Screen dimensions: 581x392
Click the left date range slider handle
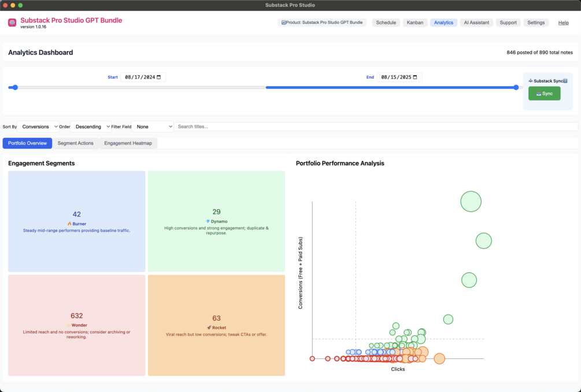tap(15, 87)
